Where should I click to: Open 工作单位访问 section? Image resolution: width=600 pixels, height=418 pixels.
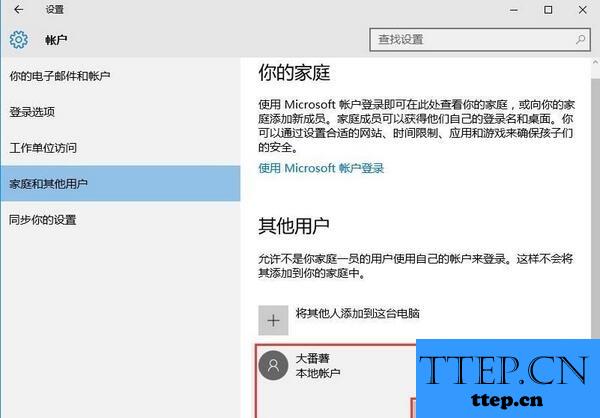click(x=120, y=148)
